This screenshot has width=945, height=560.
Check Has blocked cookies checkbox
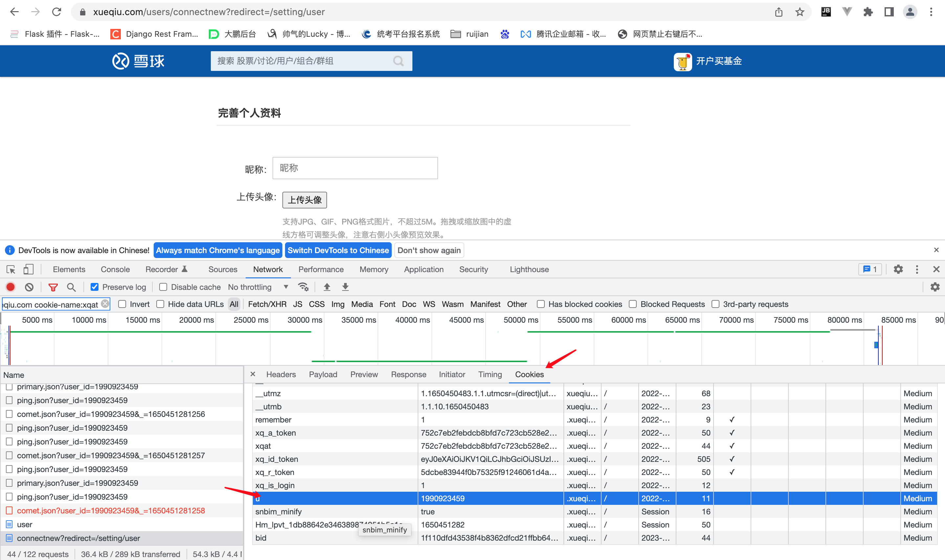tap(541, 304)
